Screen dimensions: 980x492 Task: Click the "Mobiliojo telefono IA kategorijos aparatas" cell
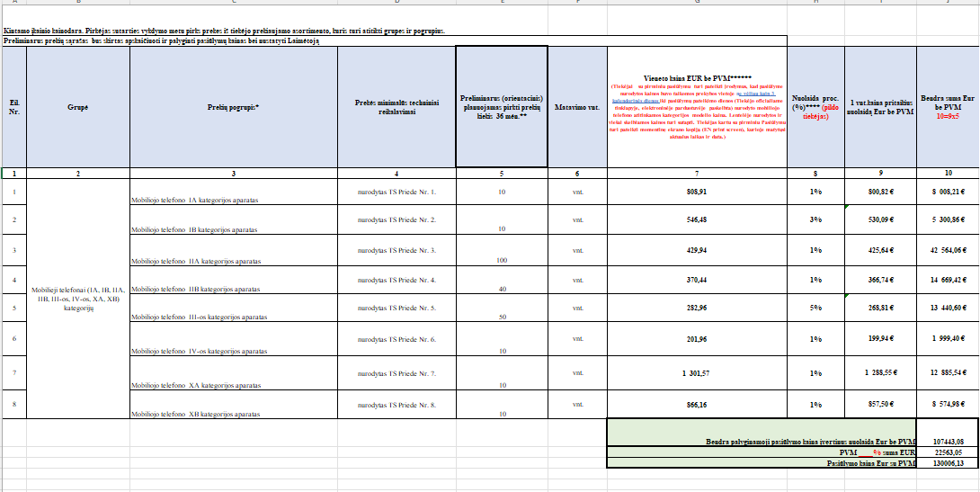(233, 201)
